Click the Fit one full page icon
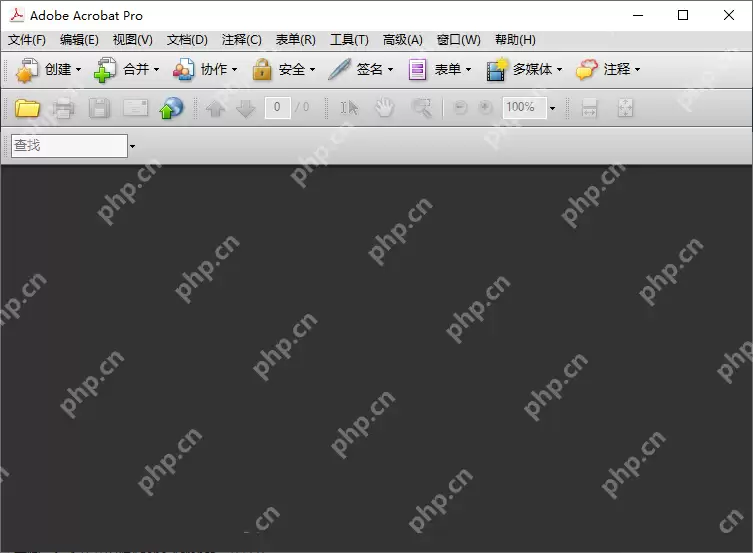 (x=625, y=108)
